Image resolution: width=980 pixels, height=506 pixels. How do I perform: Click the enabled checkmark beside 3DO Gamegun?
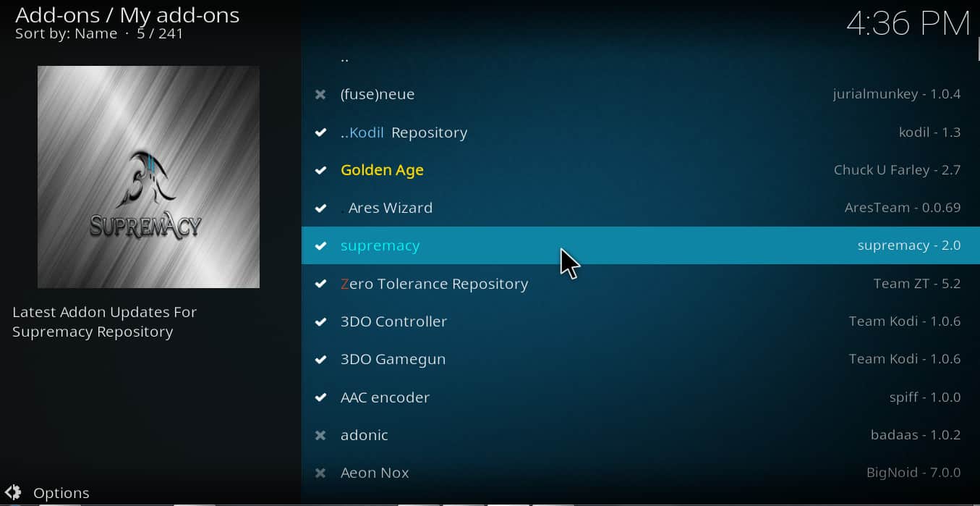[x=320, y=359]
